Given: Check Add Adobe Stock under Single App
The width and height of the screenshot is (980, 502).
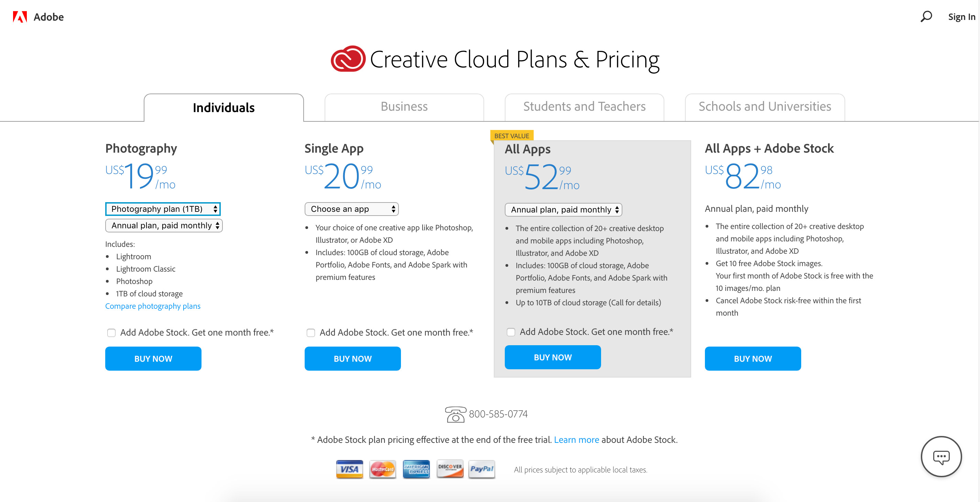Looking at the screenshot, I should 311,333.
